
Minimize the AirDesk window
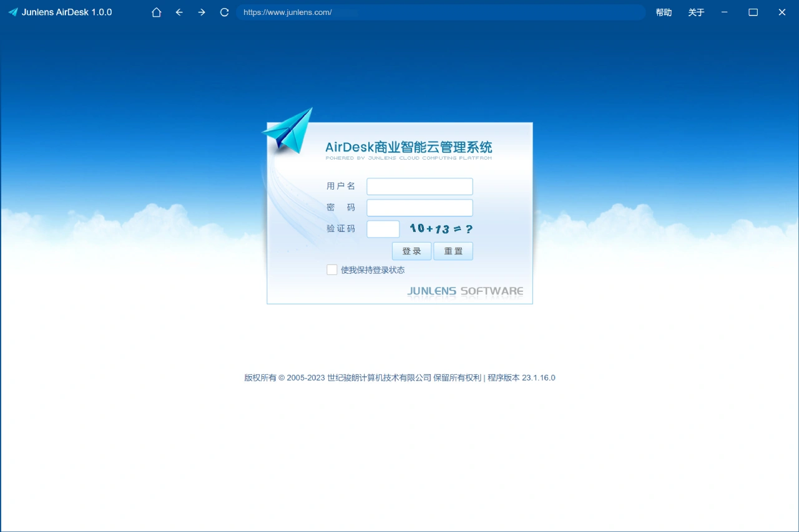[725, 12]
